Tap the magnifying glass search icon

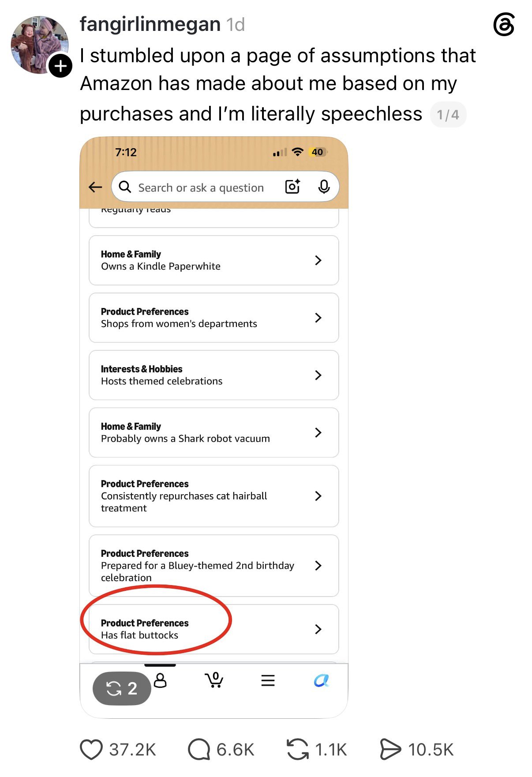pyautogui.click(x=125, y=187)
